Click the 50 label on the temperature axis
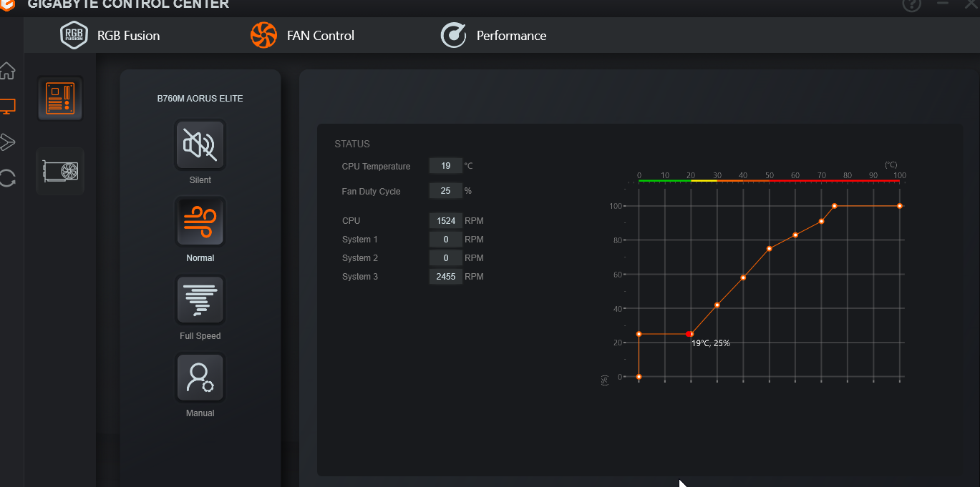 [x=770, y=175]
